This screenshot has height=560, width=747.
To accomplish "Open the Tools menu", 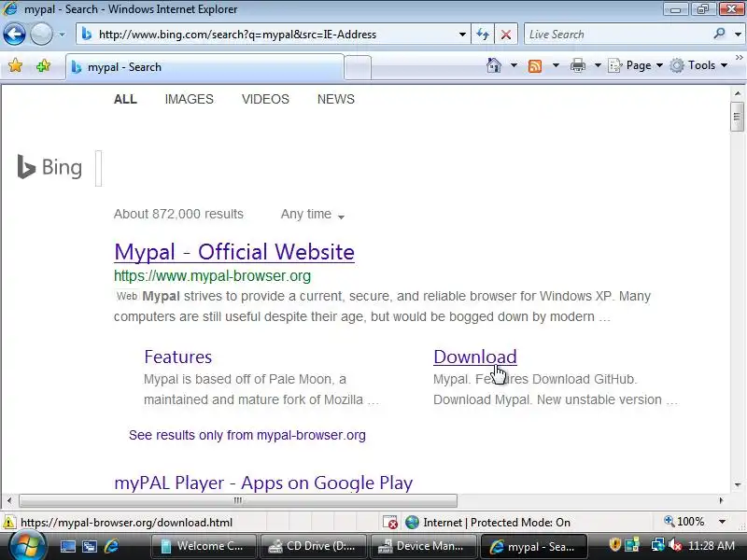I will pos(698,65).
